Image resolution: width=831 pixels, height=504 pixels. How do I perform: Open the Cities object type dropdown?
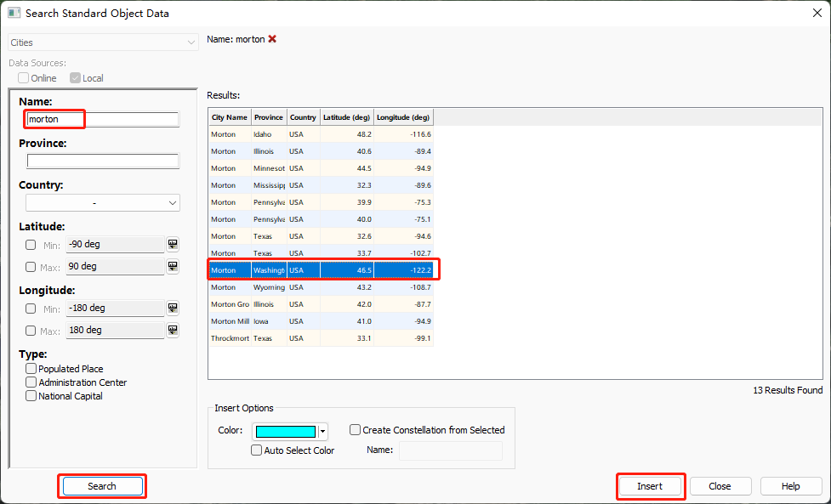(103, 42)
